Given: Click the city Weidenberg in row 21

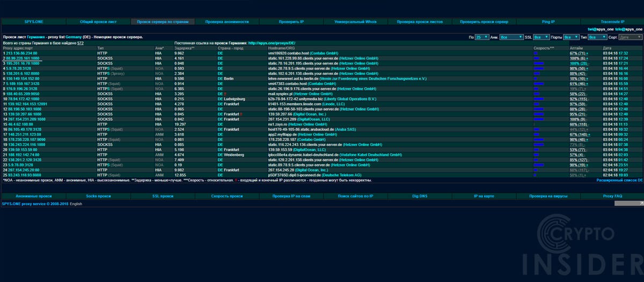Looking at the screenshot, I should click(x=235, y=155).
